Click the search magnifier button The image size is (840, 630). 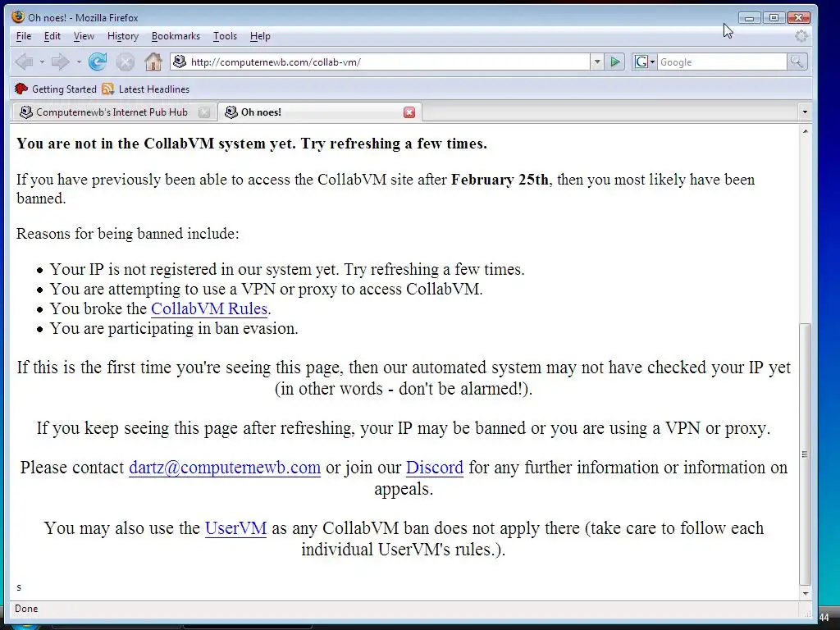797,62
